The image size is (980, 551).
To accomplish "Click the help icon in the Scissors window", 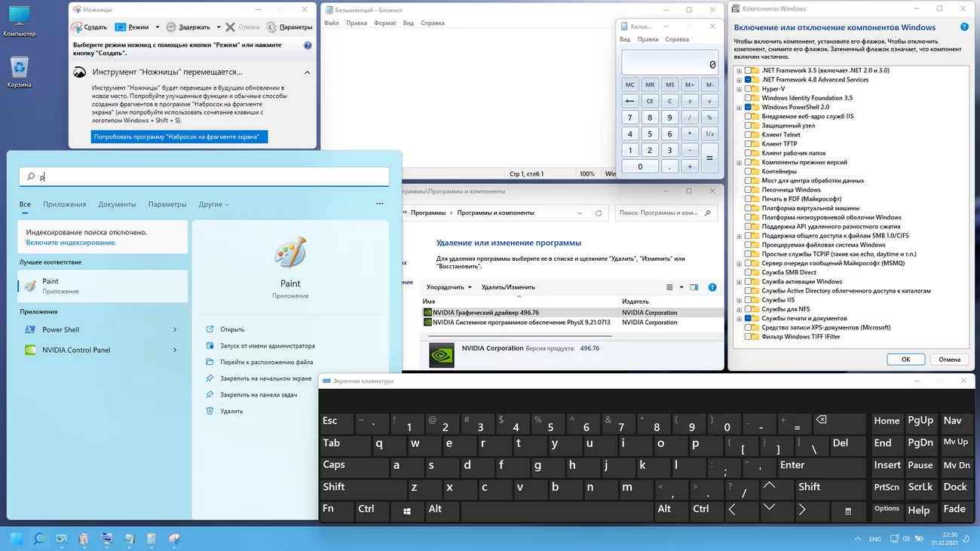I will click(308, 45).
